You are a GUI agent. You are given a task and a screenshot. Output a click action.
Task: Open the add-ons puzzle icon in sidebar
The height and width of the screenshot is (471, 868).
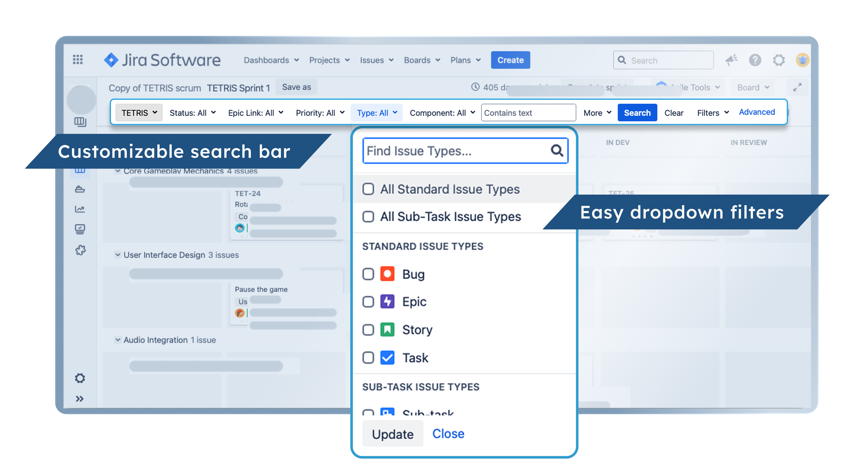(80, 250)
